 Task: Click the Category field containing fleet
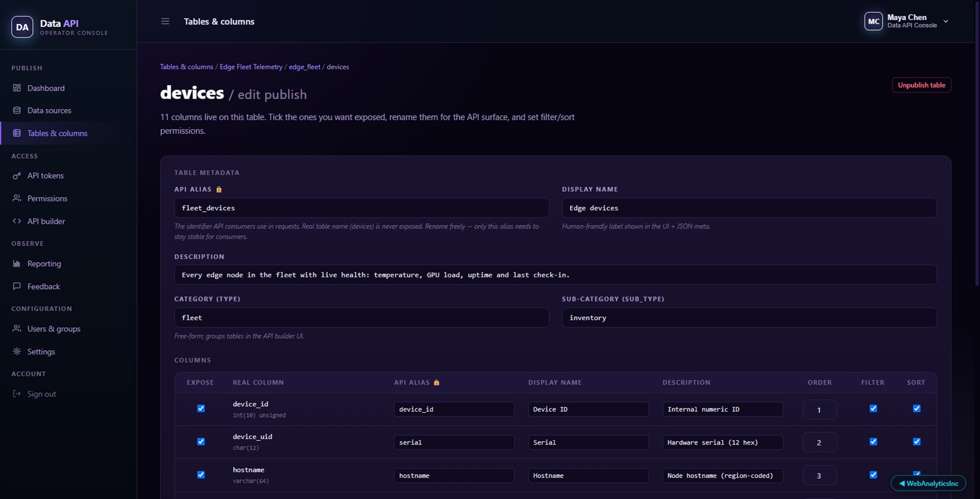361,318
